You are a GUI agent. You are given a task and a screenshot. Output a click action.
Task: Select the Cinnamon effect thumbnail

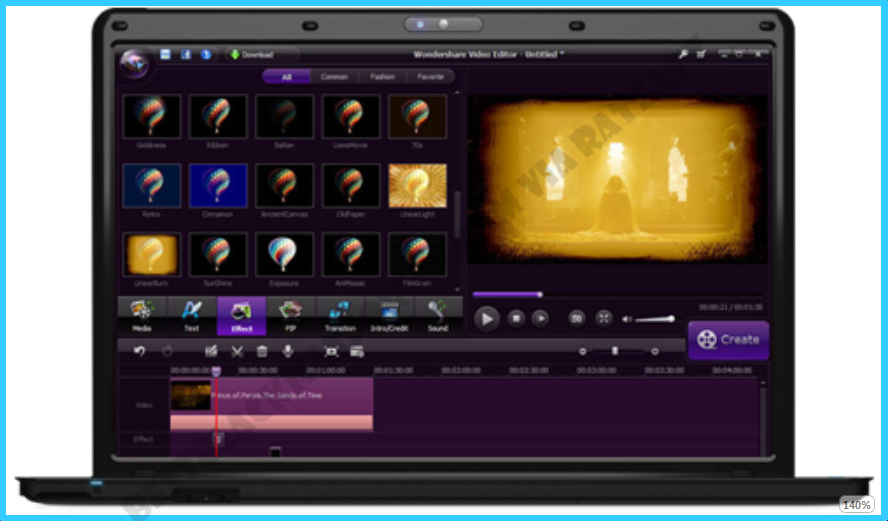click(x=217, y=186)
